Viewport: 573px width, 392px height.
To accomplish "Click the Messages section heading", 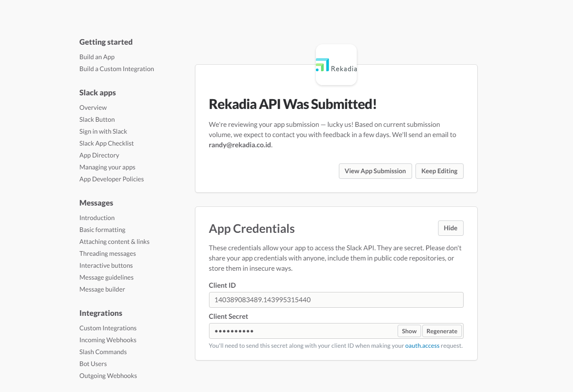I will click(x=96, y=203).
